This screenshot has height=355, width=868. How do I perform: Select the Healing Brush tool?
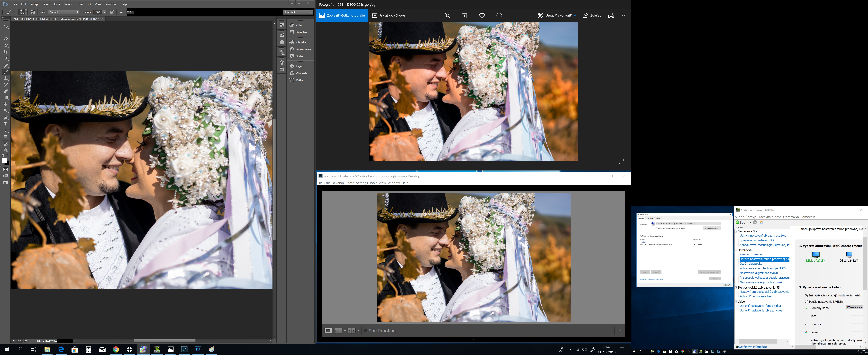6,66
